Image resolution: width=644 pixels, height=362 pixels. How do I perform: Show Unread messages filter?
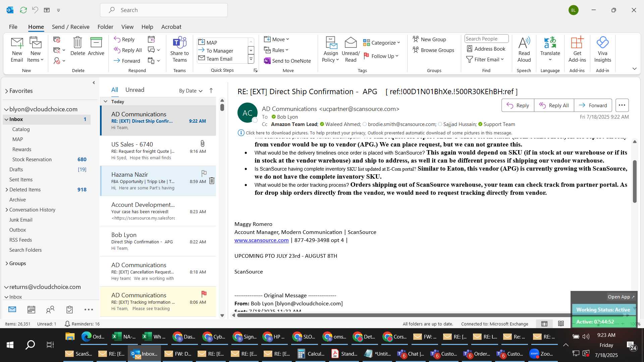pos(135,90)
